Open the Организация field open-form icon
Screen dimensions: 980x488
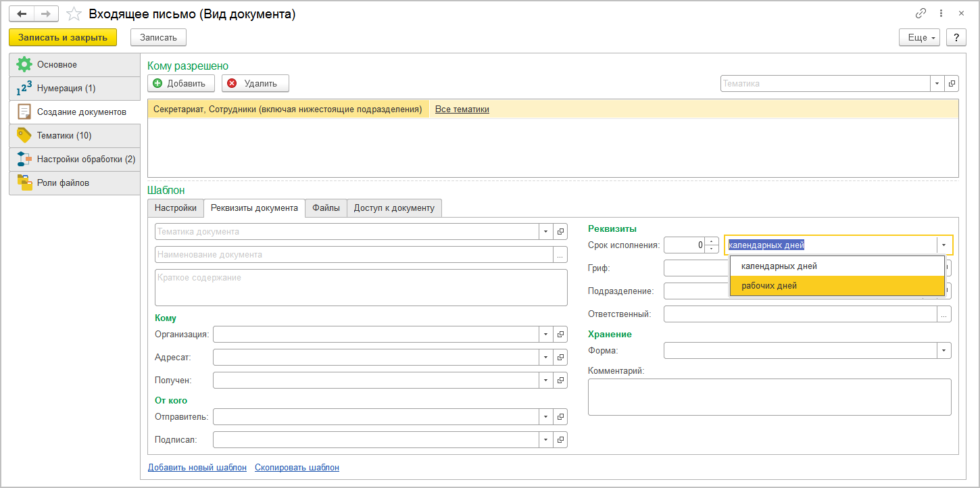(x=560, y=334)
